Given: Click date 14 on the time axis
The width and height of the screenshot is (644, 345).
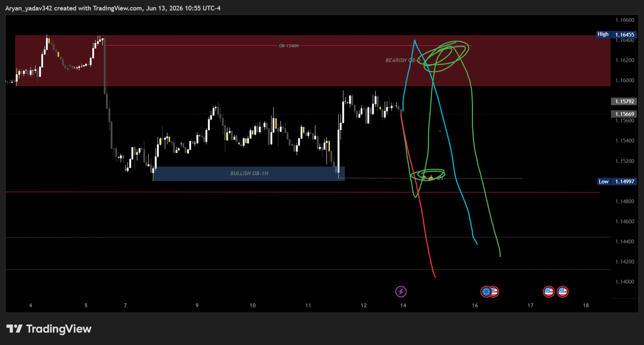Looking at the screenshot, I should pyautogui.click(x=403, y=306).
